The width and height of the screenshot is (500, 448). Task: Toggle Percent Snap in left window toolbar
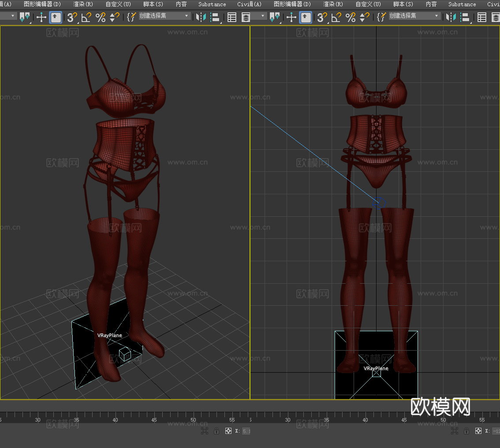pyautogui.click(x=101, y=17)
